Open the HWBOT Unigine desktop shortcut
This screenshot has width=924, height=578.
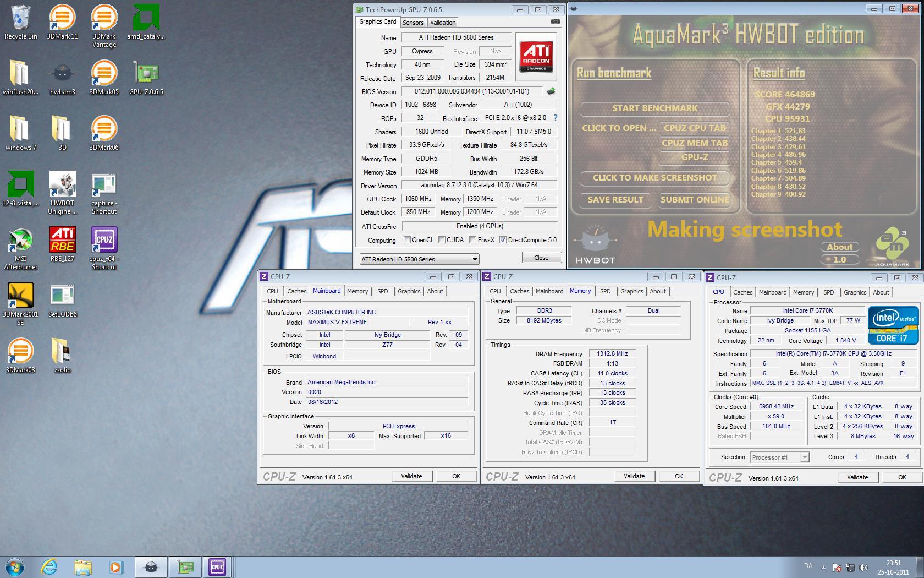(x=62, y=193)
